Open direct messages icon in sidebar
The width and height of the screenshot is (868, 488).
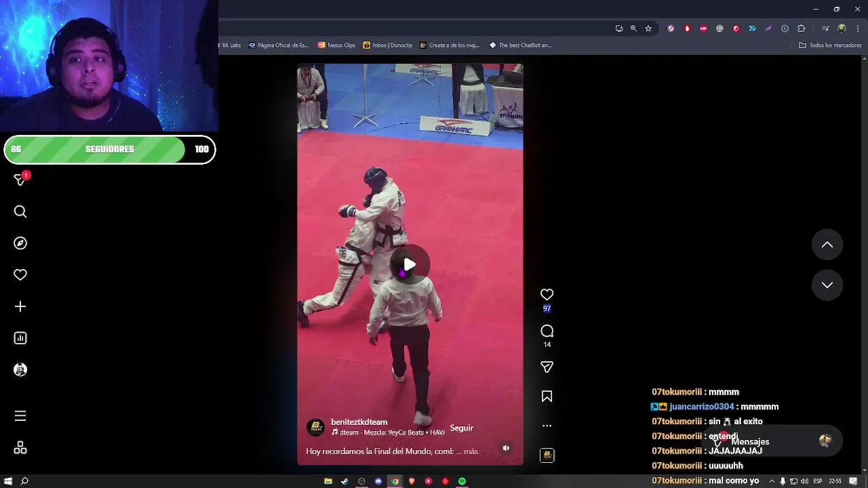pos(20,179)
